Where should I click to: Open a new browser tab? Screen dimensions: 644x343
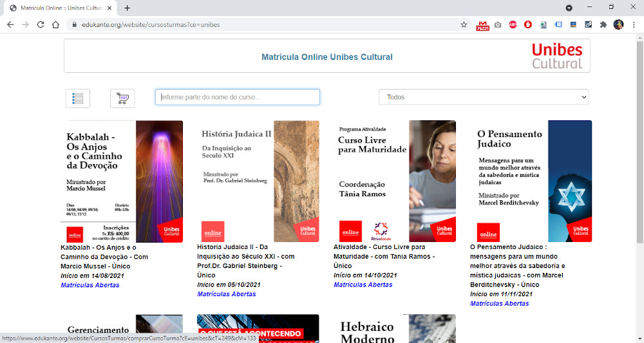(128, 8)
